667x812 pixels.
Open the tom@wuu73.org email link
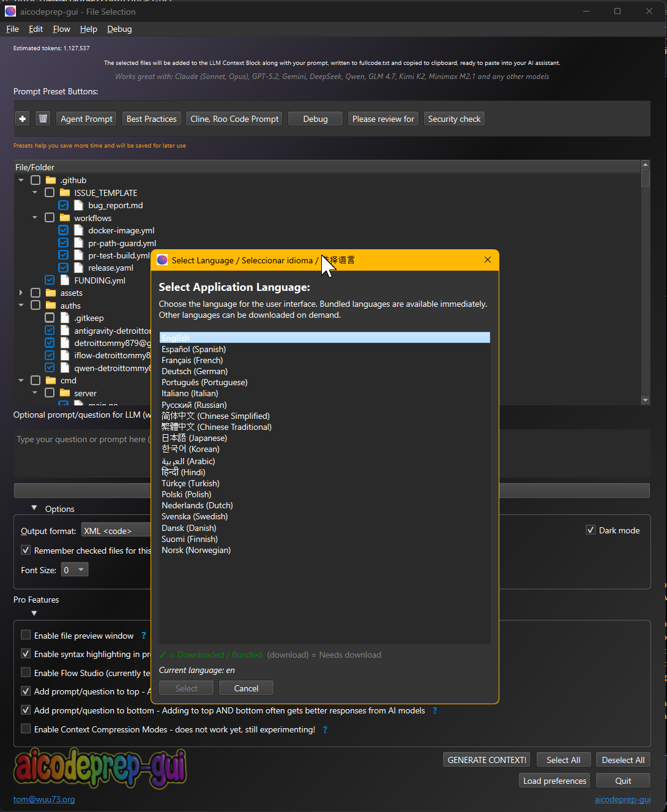(x=44, y=799)
